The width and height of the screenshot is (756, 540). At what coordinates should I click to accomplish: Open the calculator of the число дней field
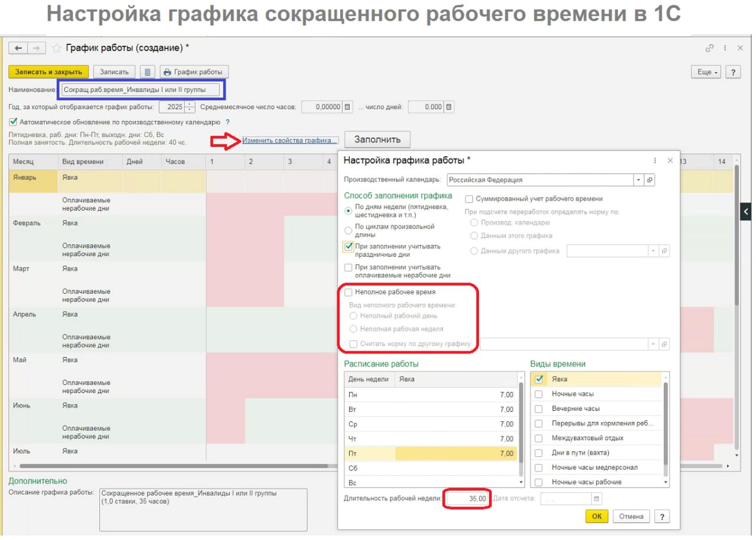449,107
